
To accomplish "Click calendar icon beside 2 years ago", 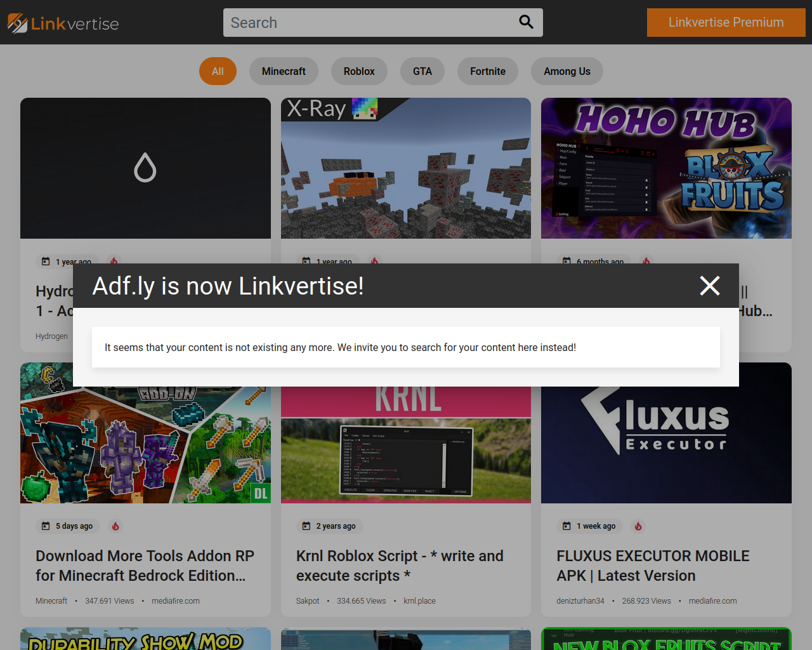I will [x=306, y=526].
